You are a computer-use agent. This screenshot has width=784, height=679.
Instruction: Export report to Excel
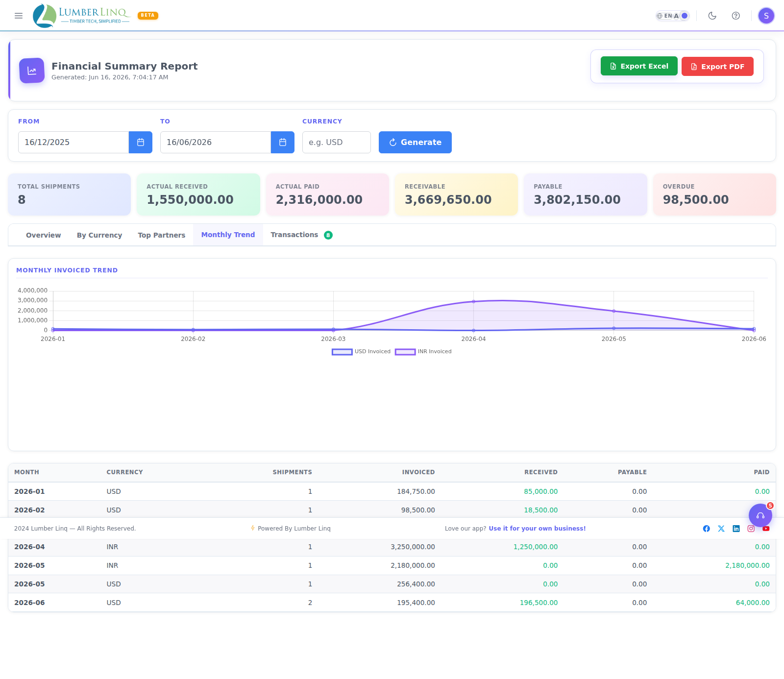[x=639, y=66]
